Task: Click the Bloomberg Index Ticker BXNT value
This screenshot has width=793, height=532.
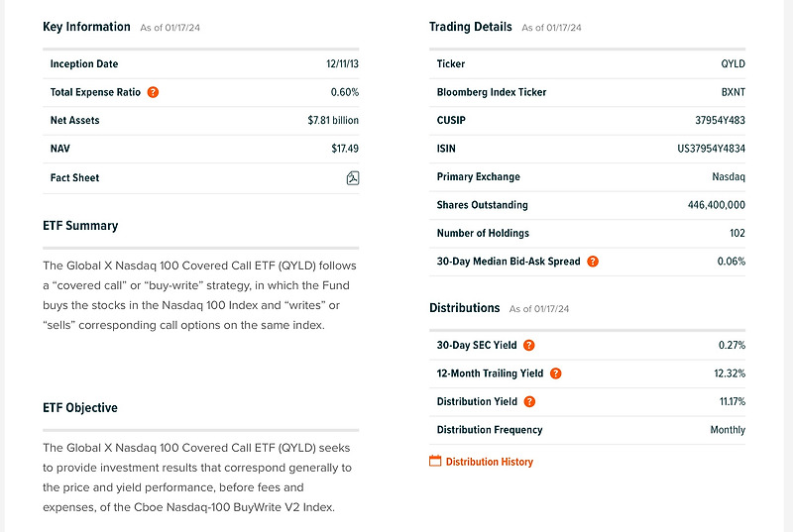Action: (x=733, y=92)
